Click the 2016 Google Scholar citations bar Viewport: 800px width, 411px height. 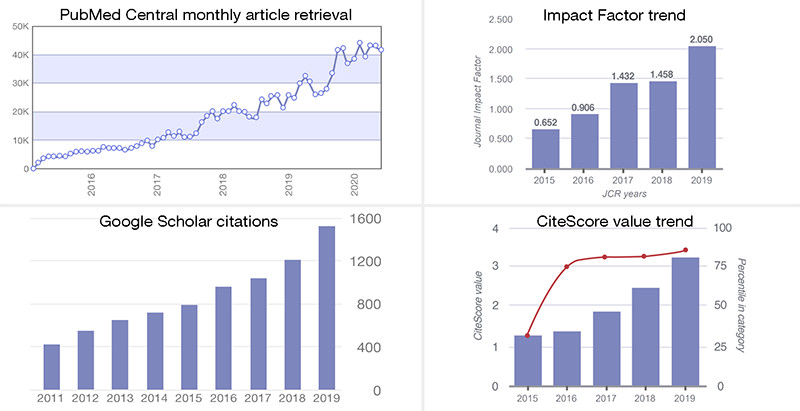(x=223, y=338)
